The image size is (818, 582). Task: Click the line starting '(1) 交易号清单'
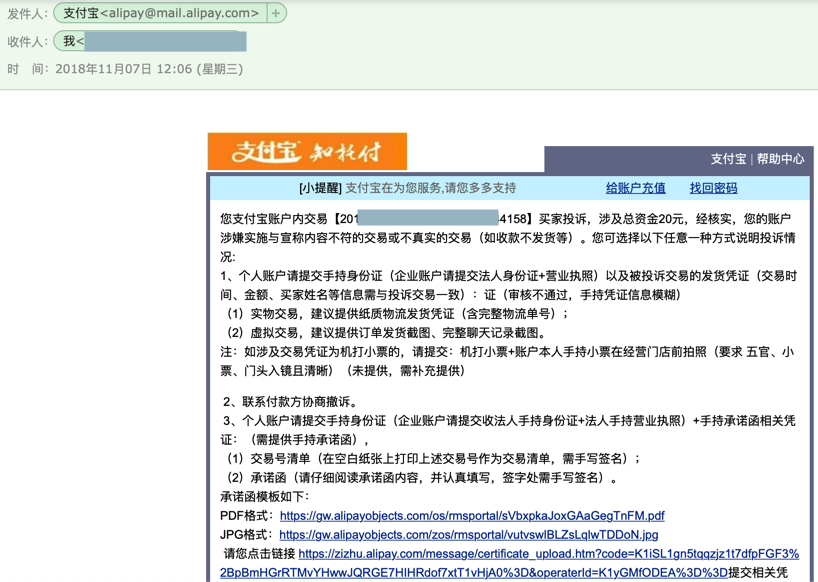click(x=433, y=458)
